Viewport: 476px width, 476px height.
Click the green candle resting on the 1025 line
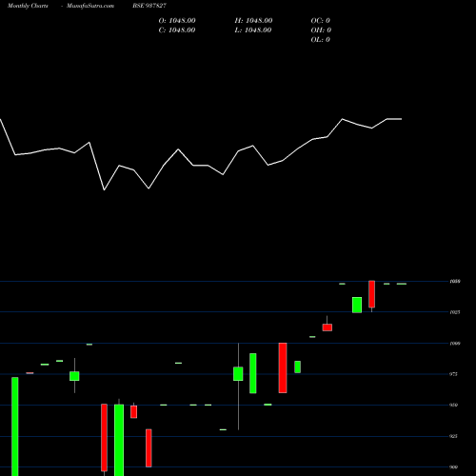357,305
